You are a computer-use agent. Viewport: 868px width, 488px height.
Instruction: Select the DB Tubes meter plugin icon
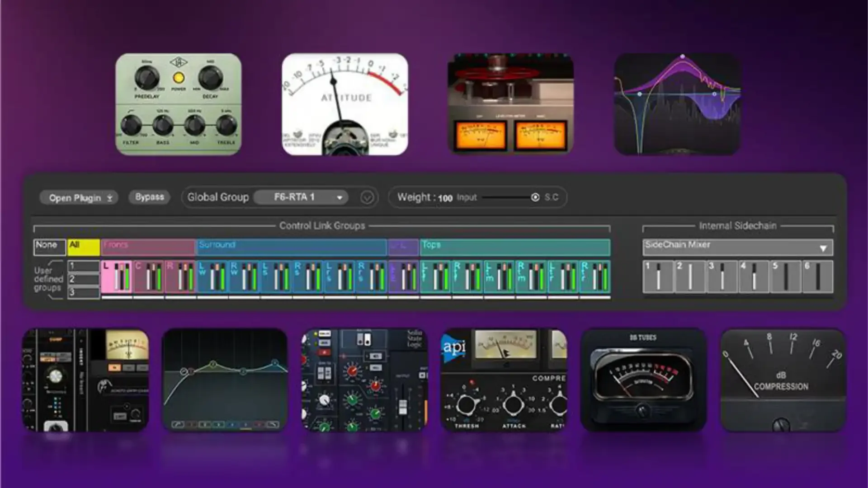coord(643,380)
